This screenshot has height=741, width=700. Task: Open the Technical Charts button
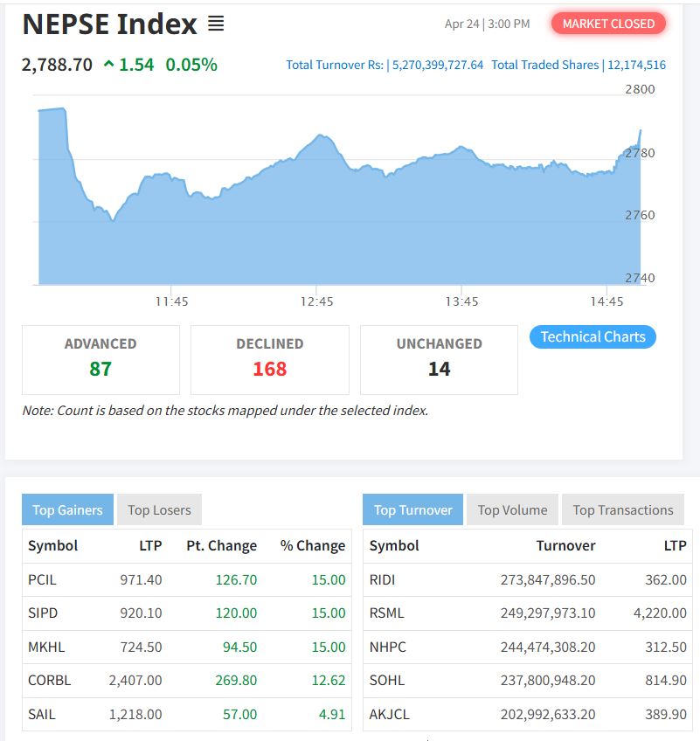(x=593, y=336)
